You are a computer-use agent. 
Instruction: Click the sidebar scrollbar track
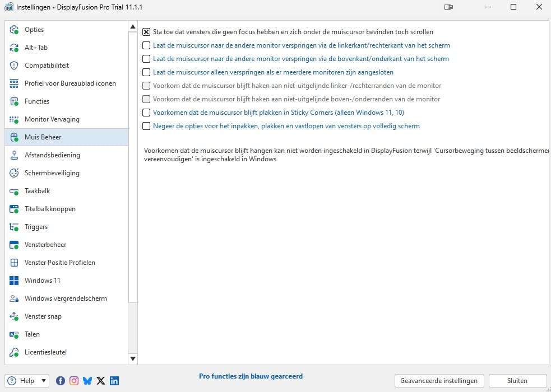(133, 328)
